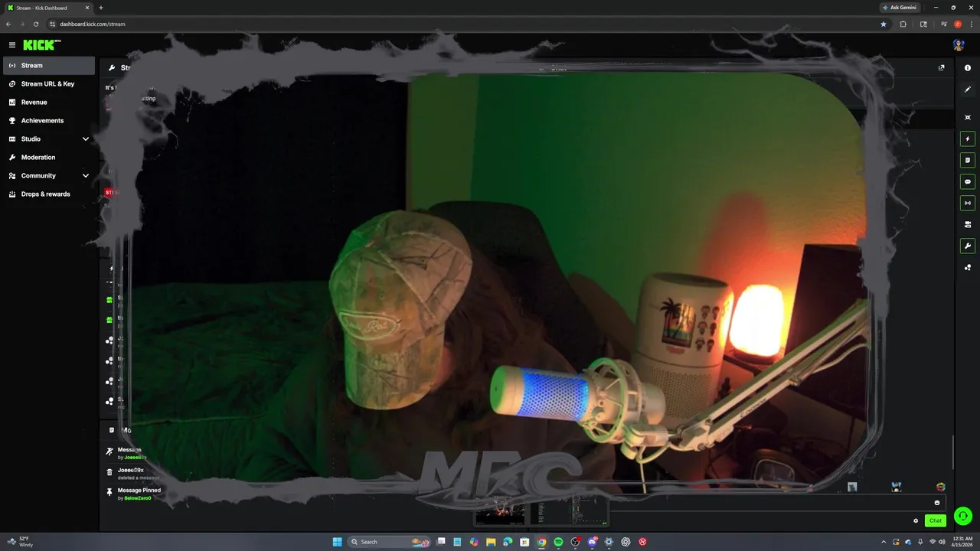Open the weather widget 52°F Windy
Screen dimensions: 980x551
coord(21,542)
